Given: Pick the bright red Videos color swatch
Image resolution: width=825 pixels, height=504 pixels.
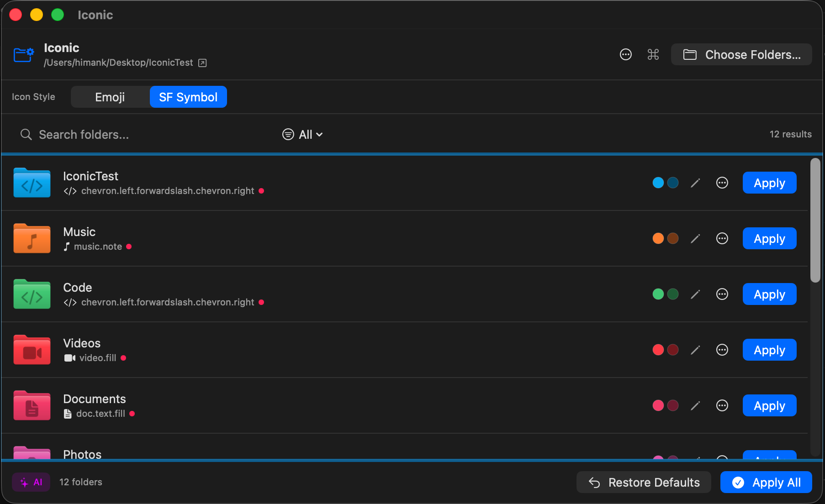Looking at the screenshot, I should tap(658, 350).
